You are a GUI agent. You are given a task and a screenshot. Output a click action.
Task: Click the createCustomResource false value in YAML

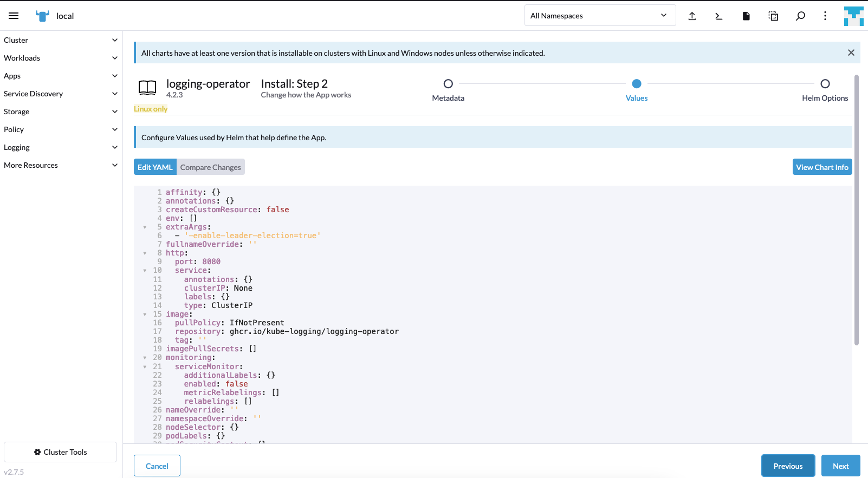[x=277, y=209]
